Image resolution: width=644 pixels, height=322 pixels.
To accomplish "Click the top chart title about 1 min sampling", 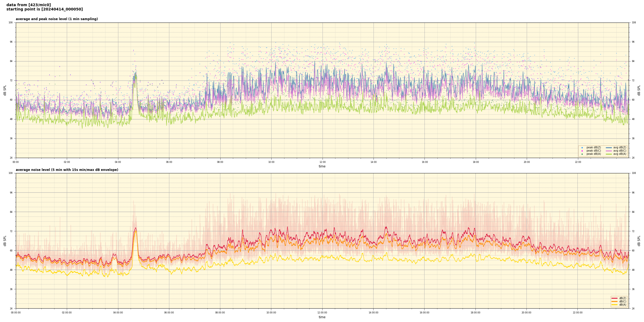I will coord(57,19).
